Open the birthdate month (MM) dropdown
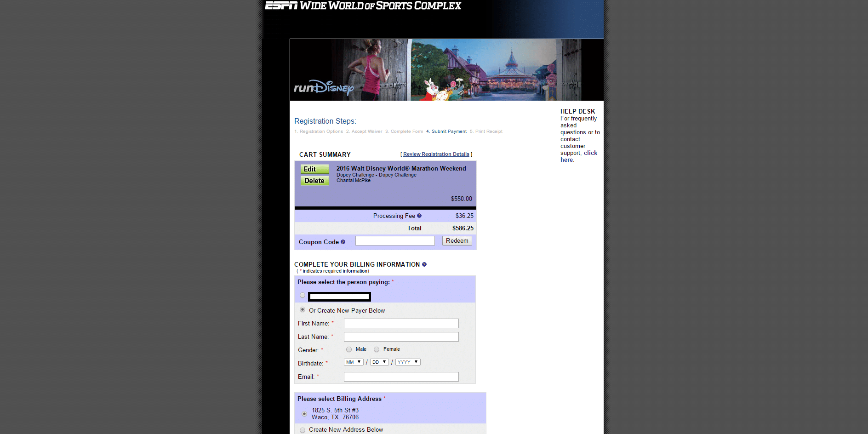868x434 pixels. pos(354,362)
